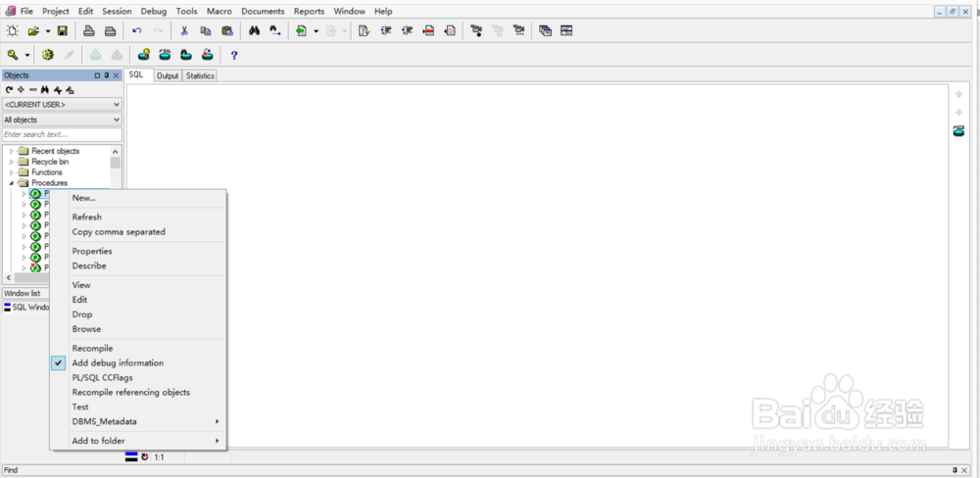Click the Enter search text field
Image resolution: width=980 pixels, height=478 pixels.
click(x=62, y=134)
